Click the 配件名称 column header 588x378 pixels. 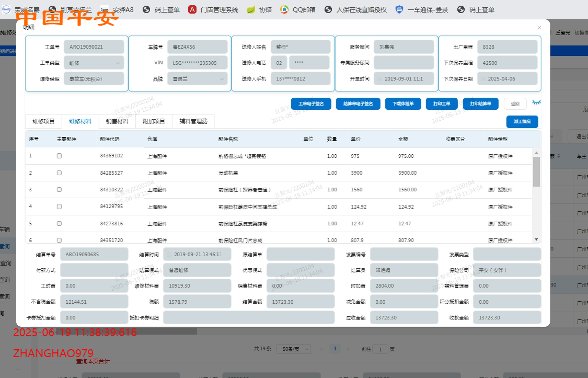point(228,139)
